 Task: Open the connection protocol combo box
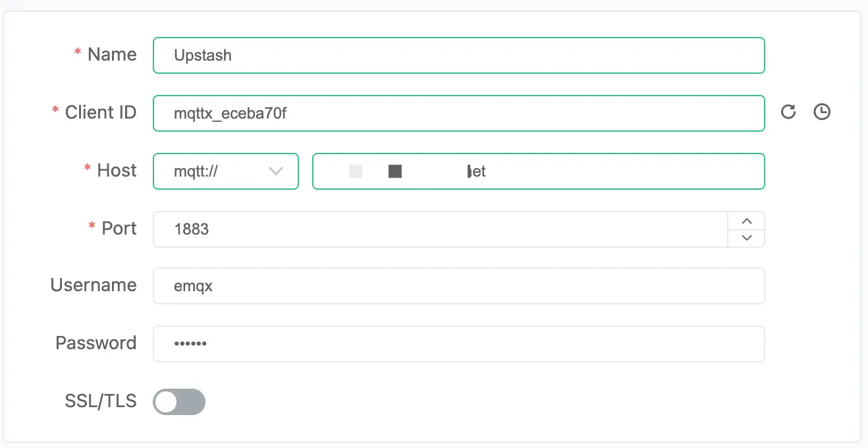[226, 171]
